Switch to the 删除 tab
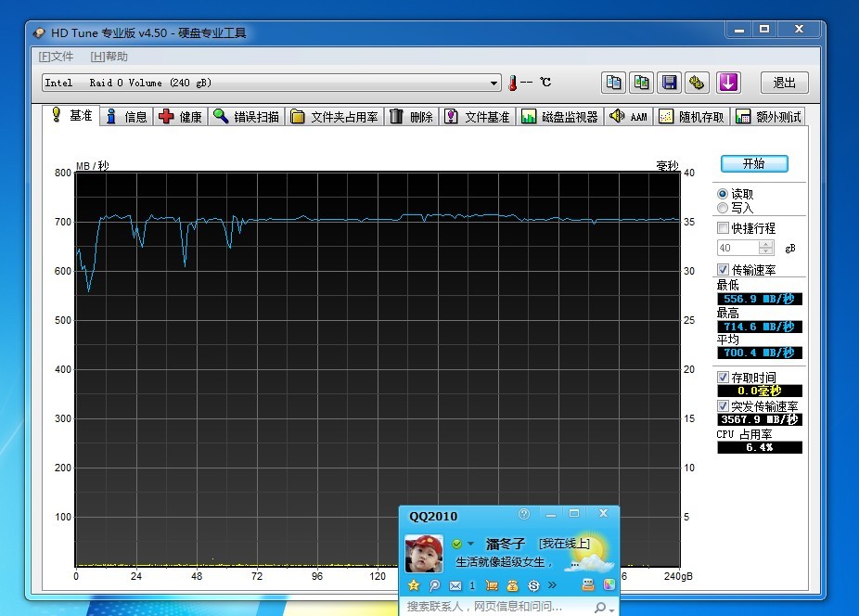This screenshot has width=859, height=616. point(412,117)
